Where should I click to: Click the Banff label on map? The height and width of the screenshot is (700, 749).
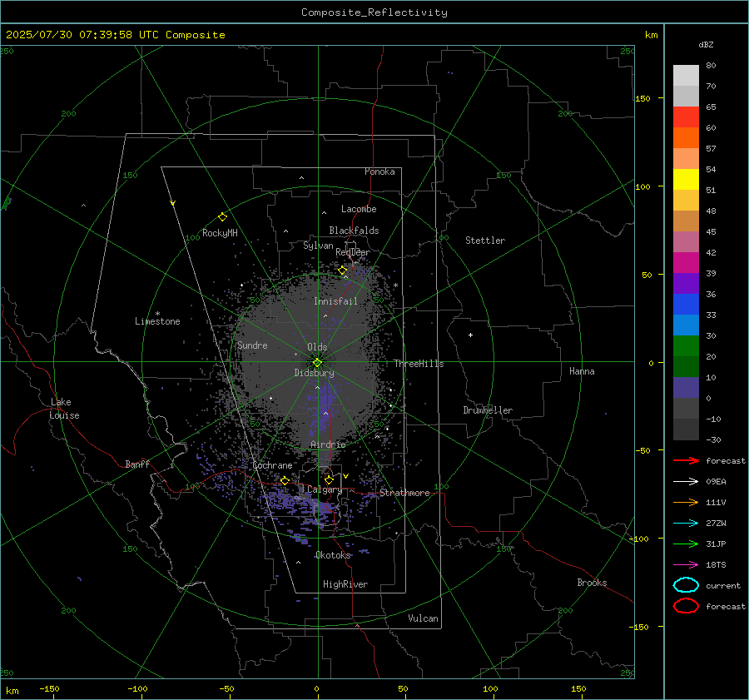[x=137, y=464]
